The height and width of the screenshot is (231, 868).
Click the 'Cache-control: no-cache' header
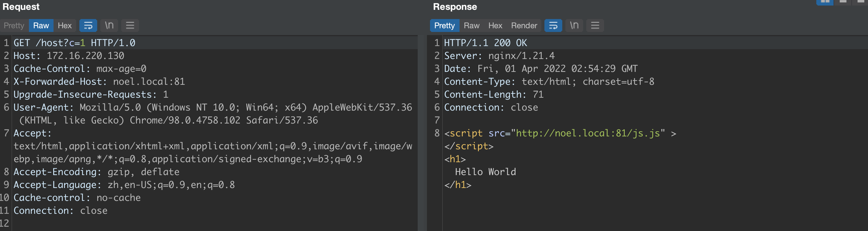tap(77, 198)
